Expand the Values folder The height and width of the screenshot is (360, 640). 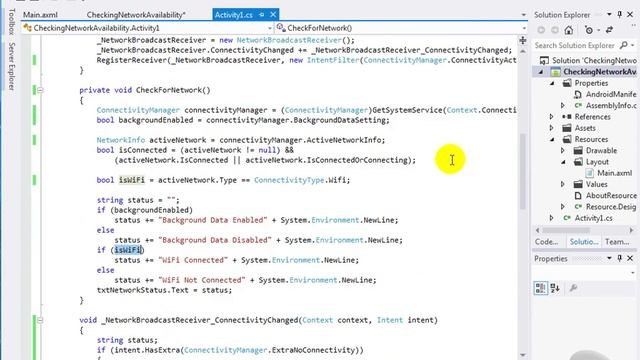pos(563,184)
